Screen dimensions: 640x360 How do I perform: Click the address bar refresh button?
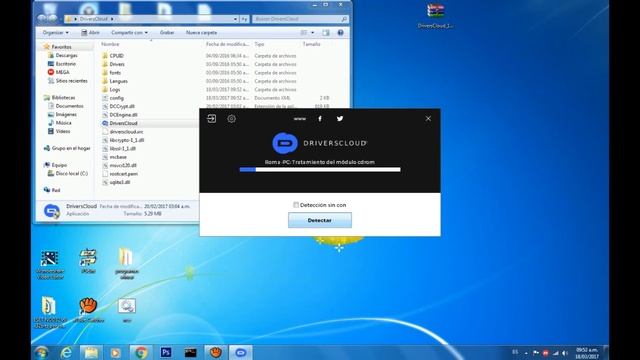coord(244,19)
